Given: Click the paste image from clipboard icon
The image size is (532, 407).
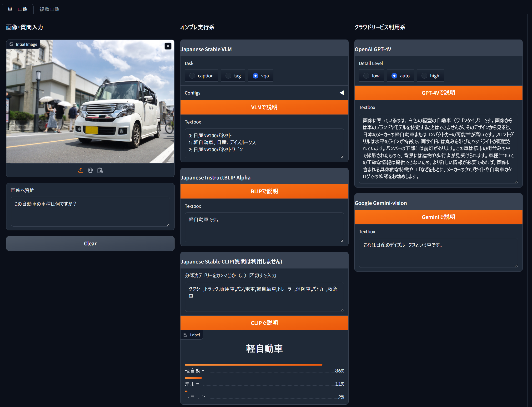Looking at the screenshot, I should pyautogui.click(x=100, y=170).
